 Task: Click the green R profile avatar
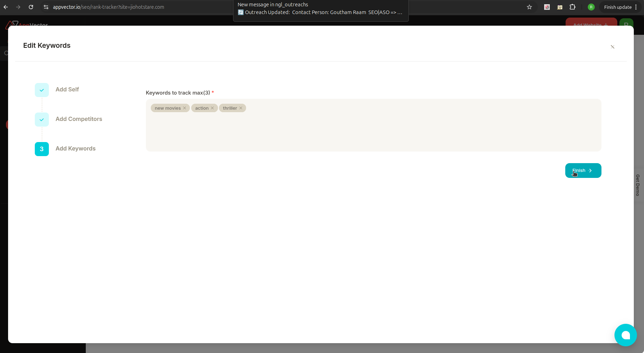pos(592,7)
